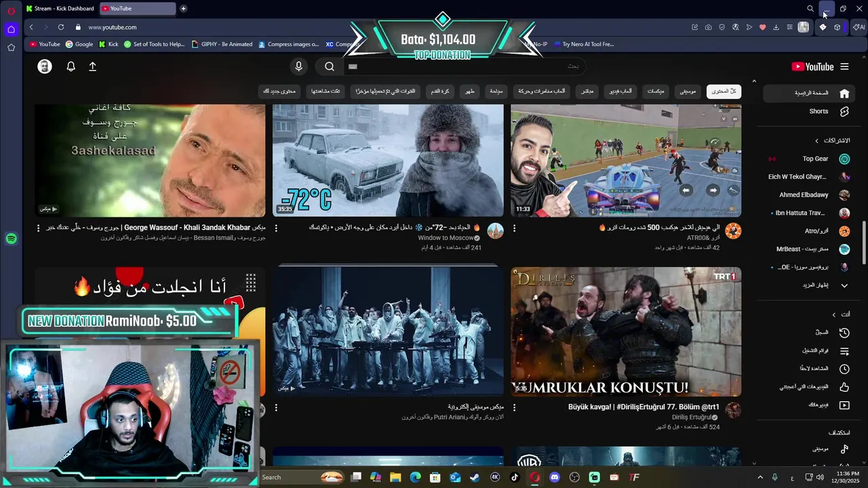Open playlists icon in sidebar
The height and width of the screenshot is (488, 868).
tap(844, 351)
